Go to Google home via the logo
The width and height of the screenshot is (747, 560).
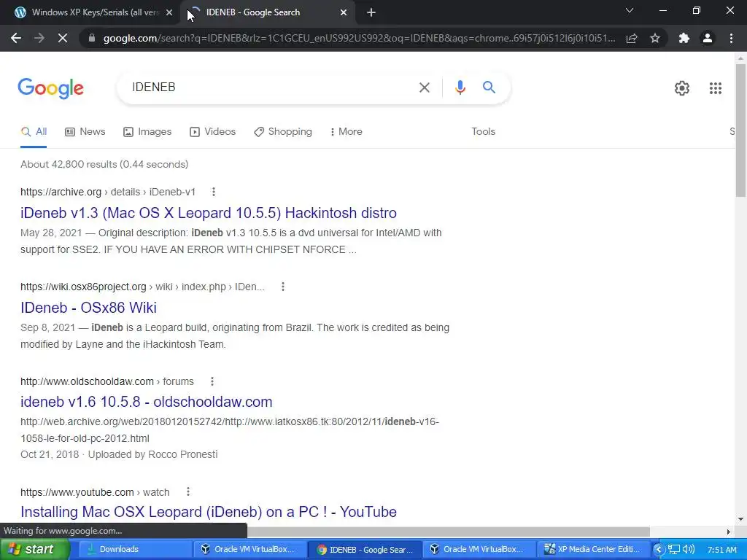tap(51, 88)
